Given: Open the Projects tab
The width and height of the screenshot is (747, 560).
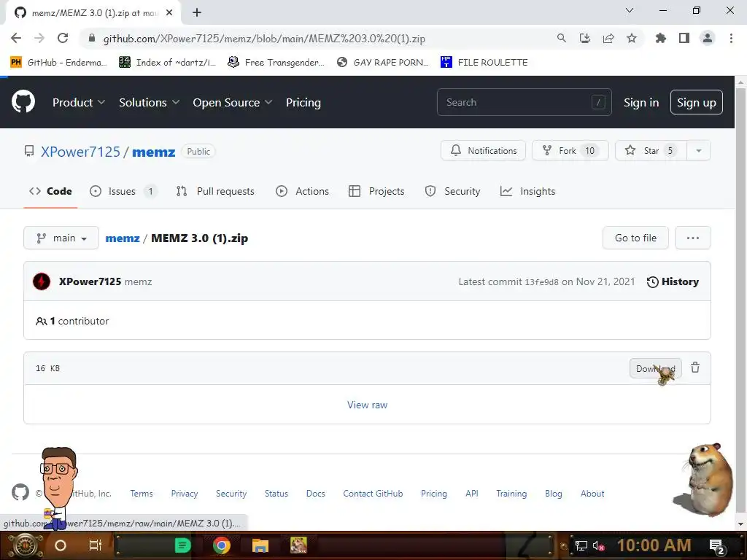Looking at the screenshot, I should (376, 191).
